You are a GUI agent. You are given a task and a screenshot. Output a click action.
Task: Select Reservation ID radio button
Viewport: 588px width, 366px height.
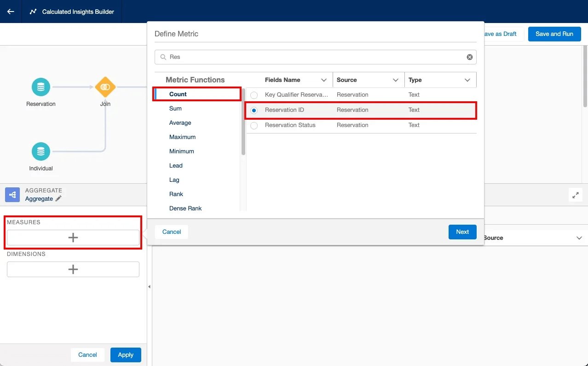tap(254, 110)
